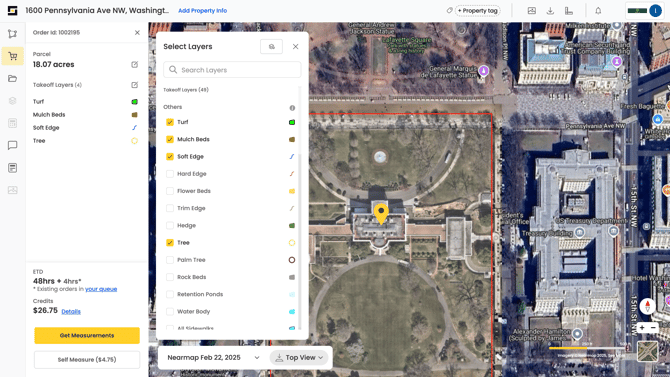Click the compass north arrow on map

647,306
